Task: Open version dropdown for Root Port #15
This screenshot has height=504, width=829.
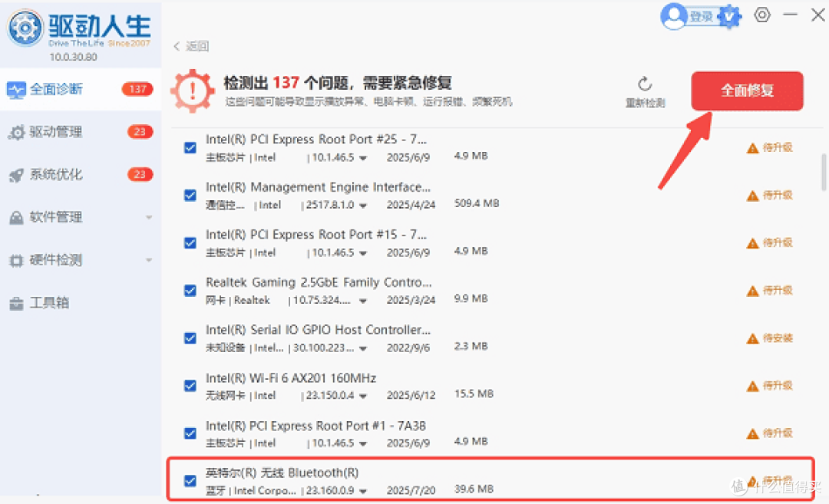Action: point(363,253)
